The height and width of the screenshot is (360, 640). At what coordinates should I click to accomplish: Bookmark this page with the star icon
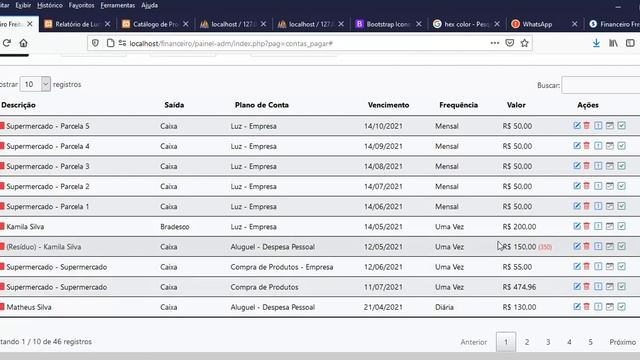click(x=524, y=43)
